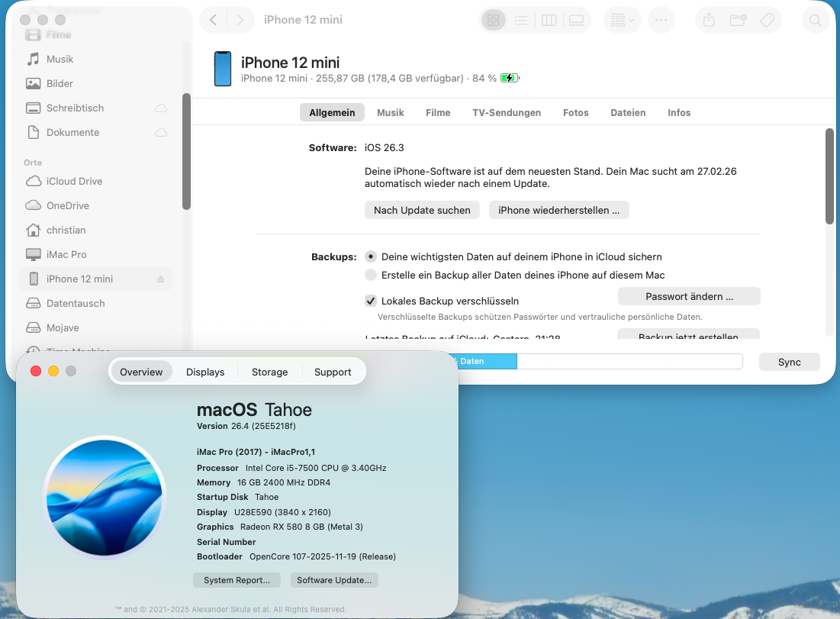Click System Report button
This screenshot has width=840, height=619.
(237, 580)
